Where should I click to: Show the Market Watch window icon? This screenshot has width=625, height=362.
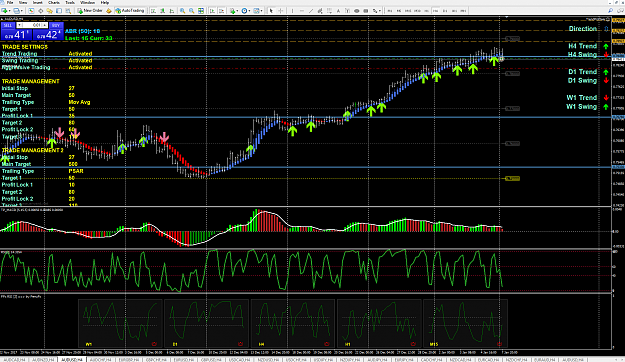(31, 11)
